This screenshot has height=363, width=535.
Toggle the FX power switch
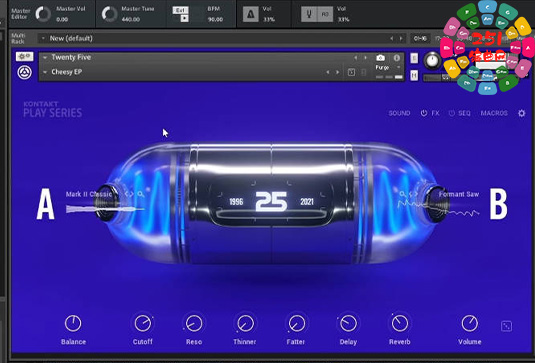click(x=424, y=113)
